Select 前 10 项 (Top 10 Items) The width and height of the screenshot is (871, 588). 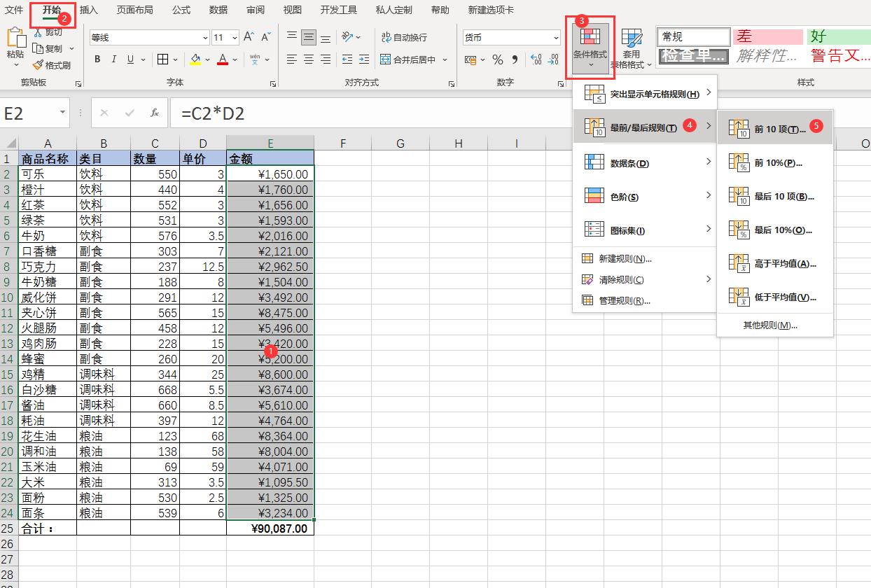pos(775,129)
